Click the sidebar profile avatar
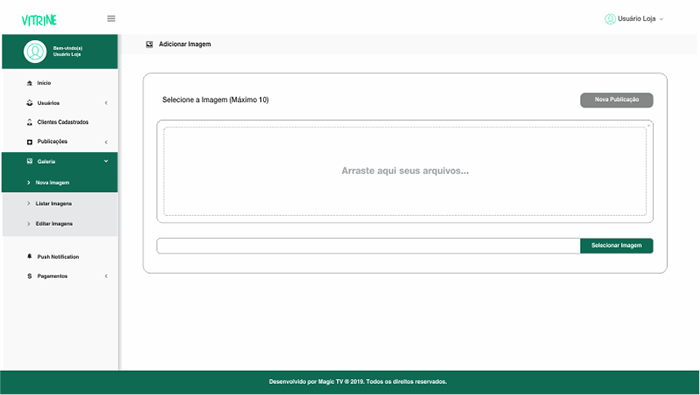700x395 pixels. tap(35, 51)
